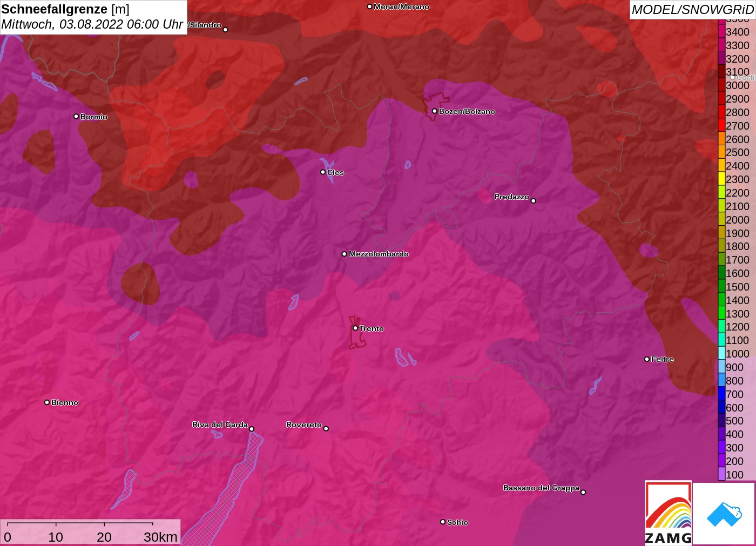Select the 100 violet legend swatch
Viewport: 756px width, 546px height.
pos(721,474)
